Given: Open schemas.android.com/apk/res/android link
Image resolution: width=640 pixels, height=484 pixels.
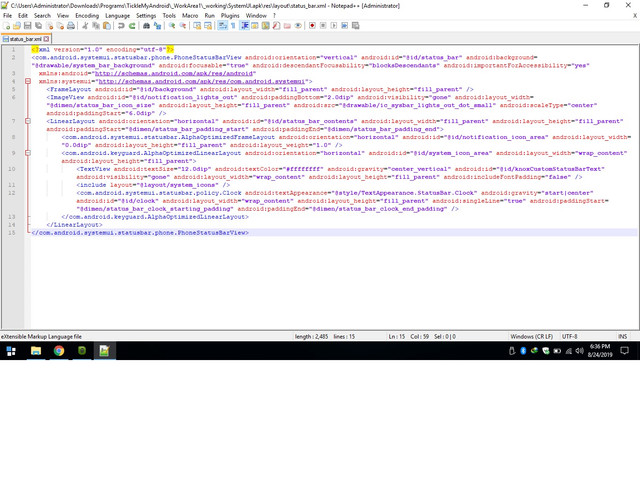Looking at the screenshot, I should tap(174, 73).
